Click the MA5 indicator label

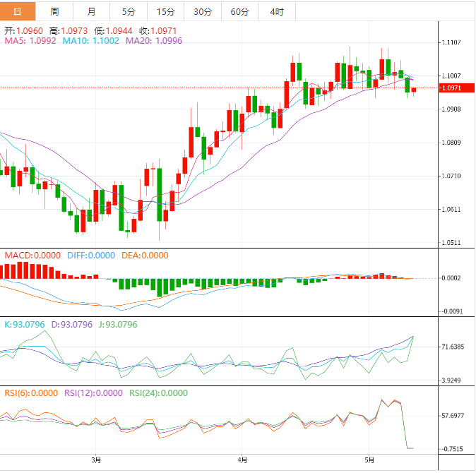click(30, 42)
